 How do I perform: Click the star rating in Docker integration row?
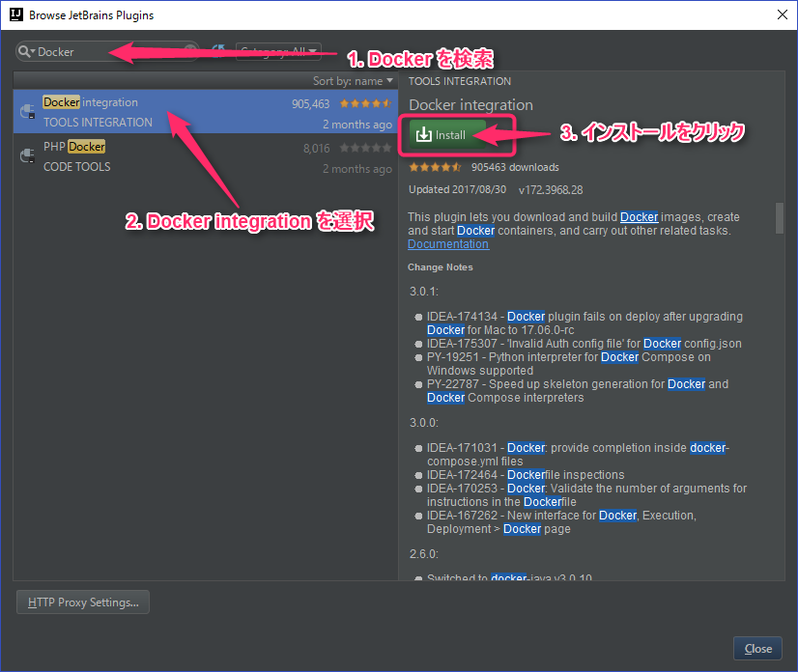coord(365,103)
